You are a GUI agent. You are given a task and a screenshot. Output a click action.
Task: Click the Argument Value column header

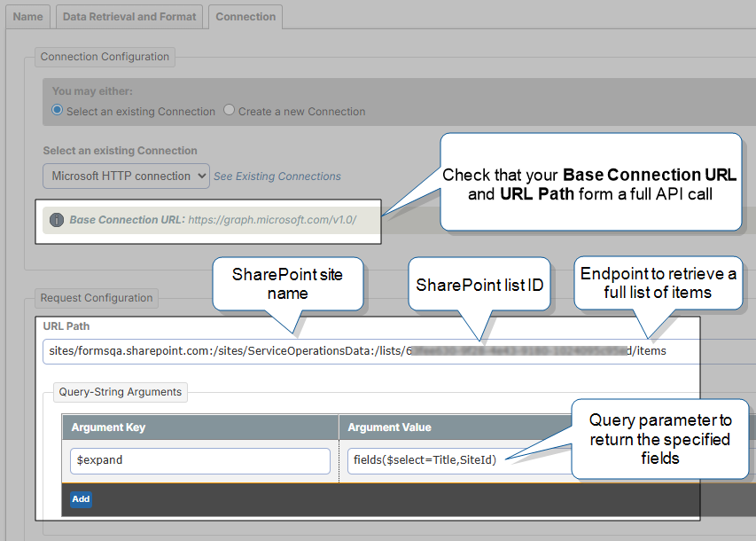coord(389,427)
